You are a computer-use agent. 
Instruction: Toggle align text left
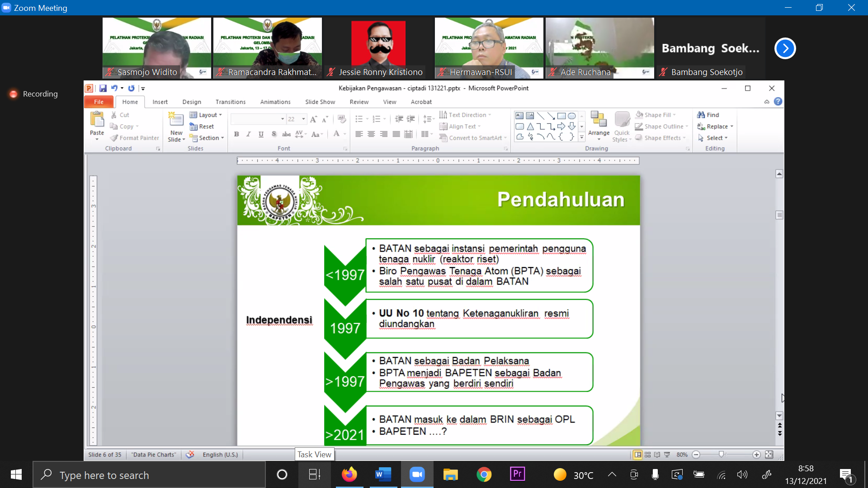359,134
